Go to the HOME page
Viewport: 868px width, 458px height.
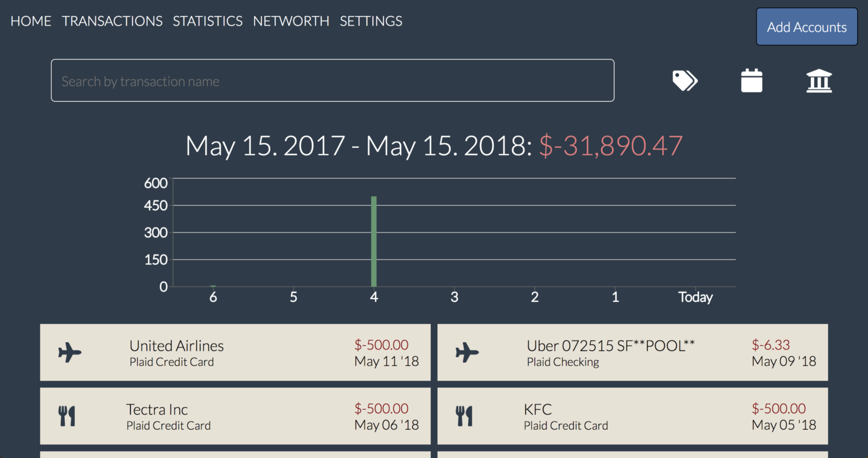(31, 21)
